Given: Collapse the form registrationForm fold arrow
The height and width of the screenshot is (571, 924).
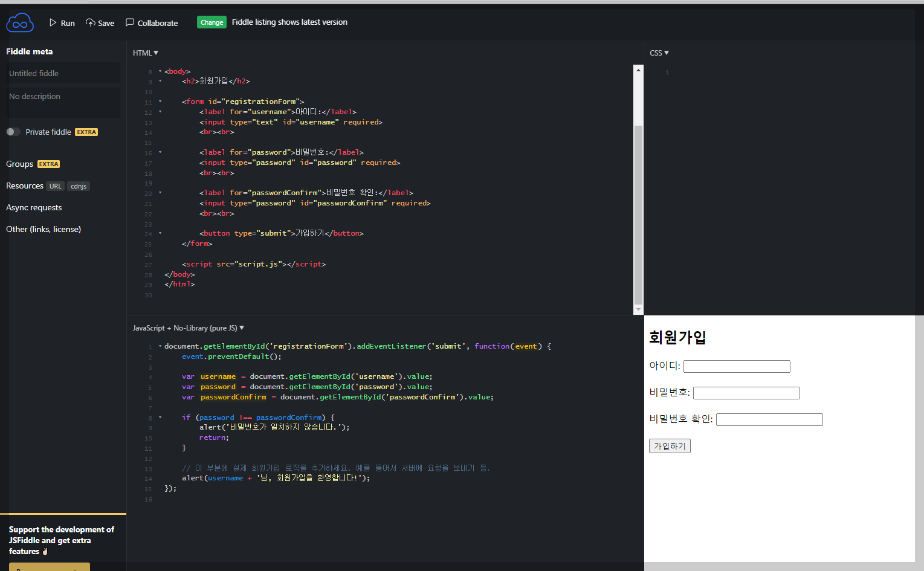Looking at the screenshot, I should tap(160, 102).
